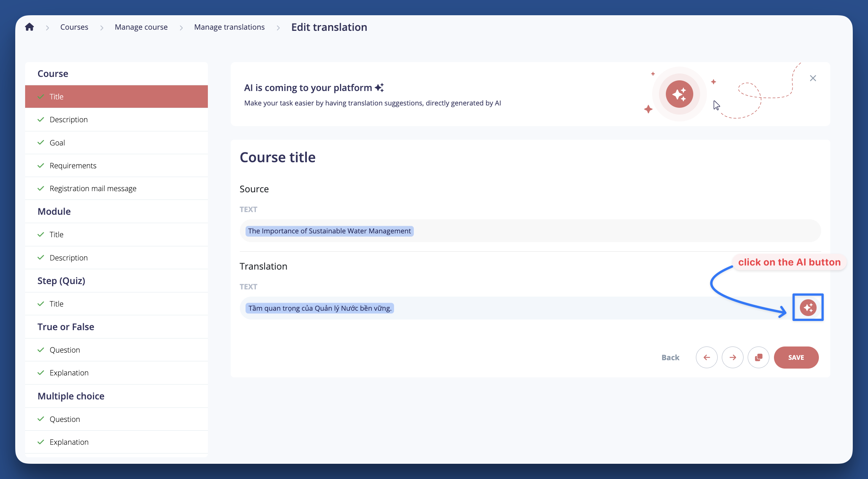Image resolution: width=868 pixels, height=479 pixels.
Task: Click the AI translation suggestion button
Action: click(x=808, y=307)
